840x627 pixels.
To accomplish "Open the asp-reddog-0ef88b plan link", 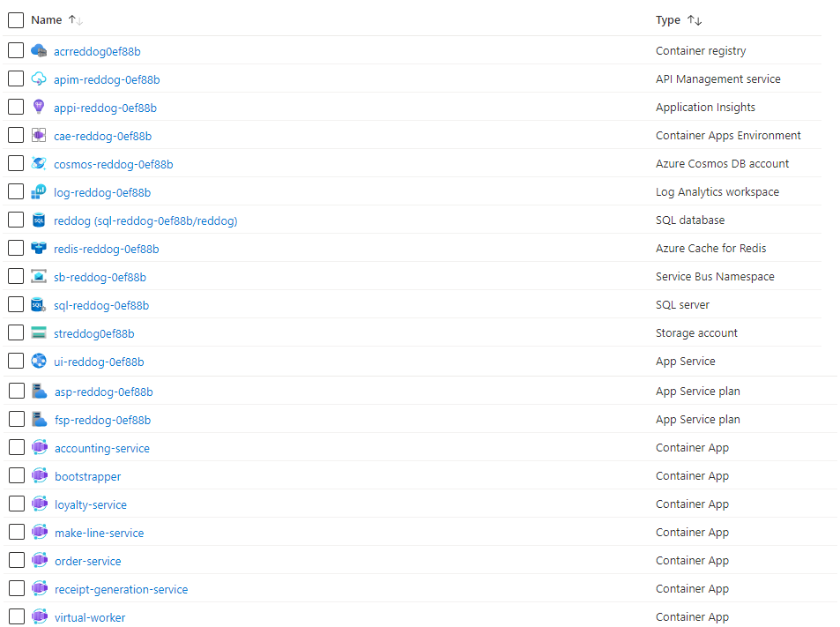I will [x=103, y=392].
